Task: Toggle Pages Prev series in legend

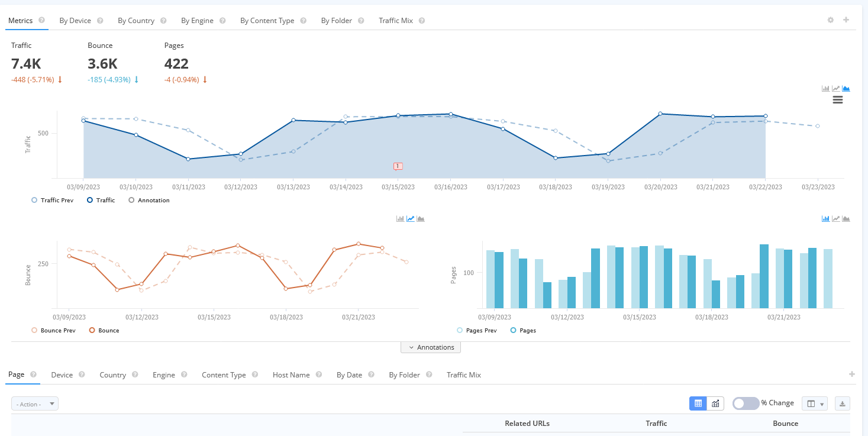Action: 477,331
